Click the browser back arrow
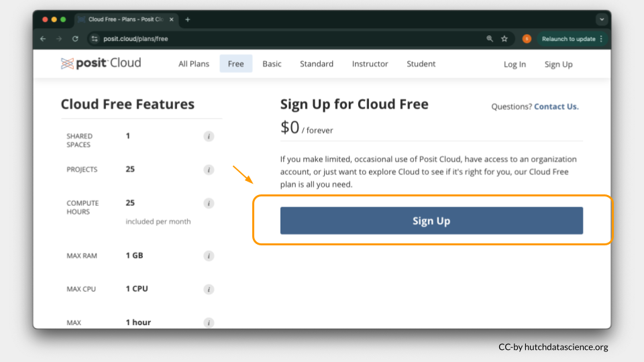644x362 pixels. point(44,39)
